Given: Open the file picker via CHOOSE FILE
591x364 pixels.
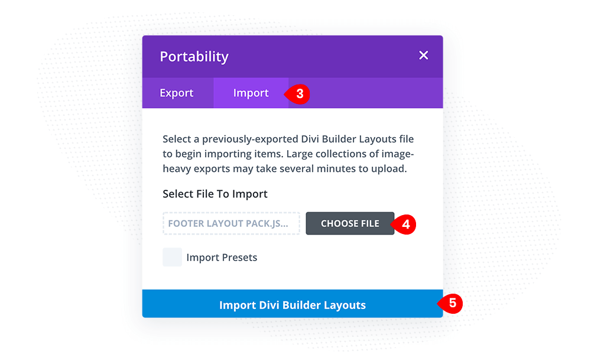Looking at the screenshot, I should pos(350,223).
